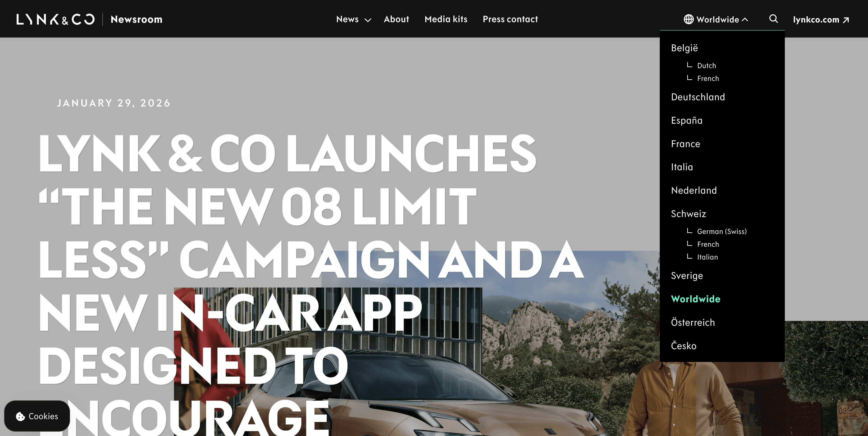This screenshot has width=868, height=436.
Task: Open the About page
Action: point(396,19)
